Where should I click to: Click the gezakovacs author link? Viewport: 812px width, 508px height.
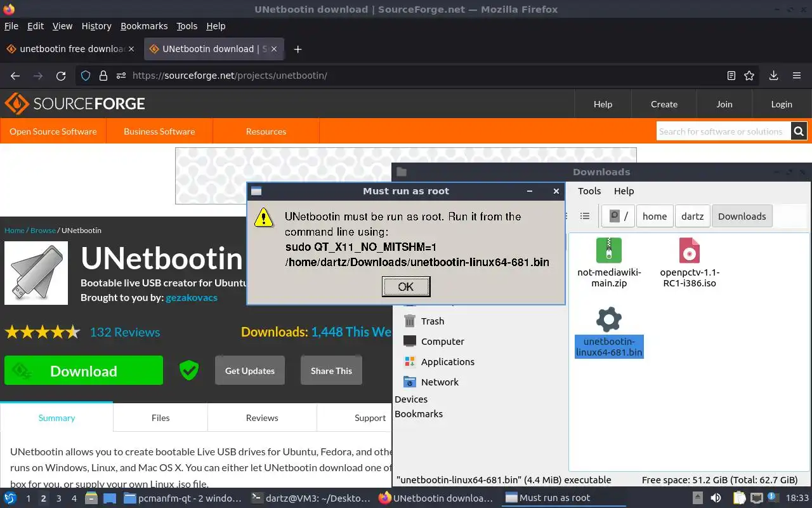192,297
